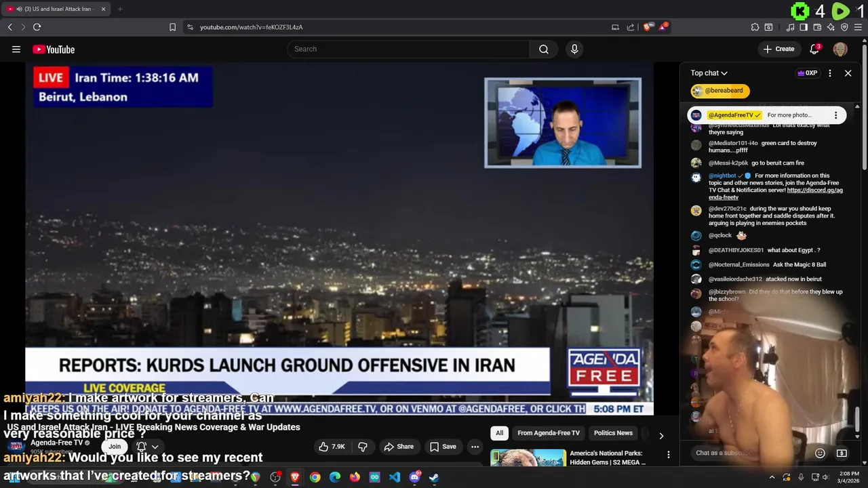Expand the notification bell preferences chevron
The height and width of the screenshot is (488, 868).
(x=155, y=447)
